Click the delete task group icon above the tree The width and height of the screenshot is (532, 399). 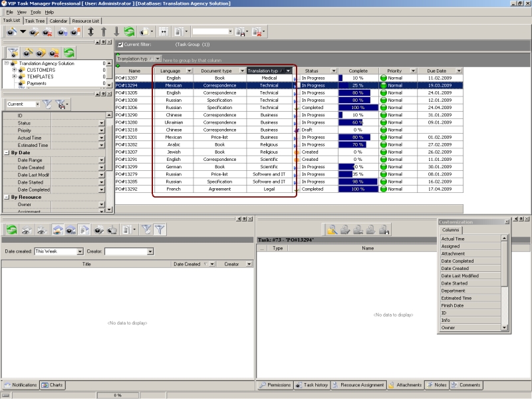pos(54,53)
